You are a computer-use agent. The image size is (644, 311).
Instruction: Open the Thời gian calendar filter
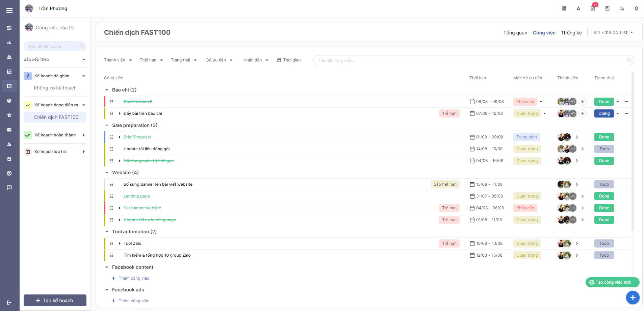pos(289,60)
